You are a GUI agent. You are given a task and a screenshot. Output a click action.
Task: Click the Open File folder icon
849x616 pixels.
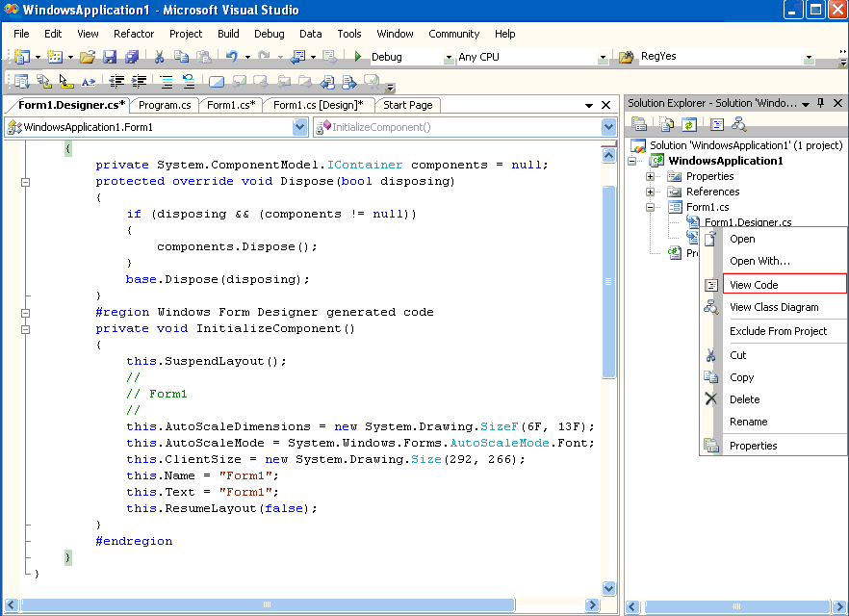(x=88, y=56)
